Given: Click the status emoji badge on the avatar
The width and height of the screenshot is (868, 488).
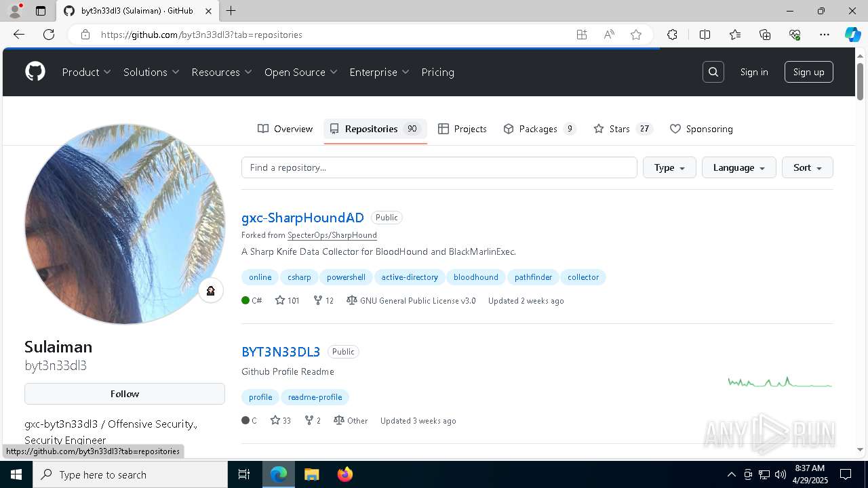Looking at the screenshot, I should coord(211,291).
